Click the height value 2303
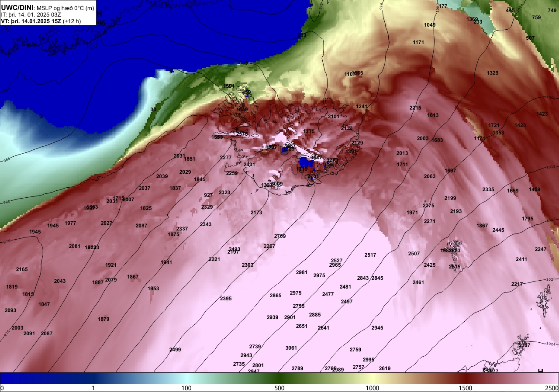Viewport: 559px width, 392px height. pos(248,265)
